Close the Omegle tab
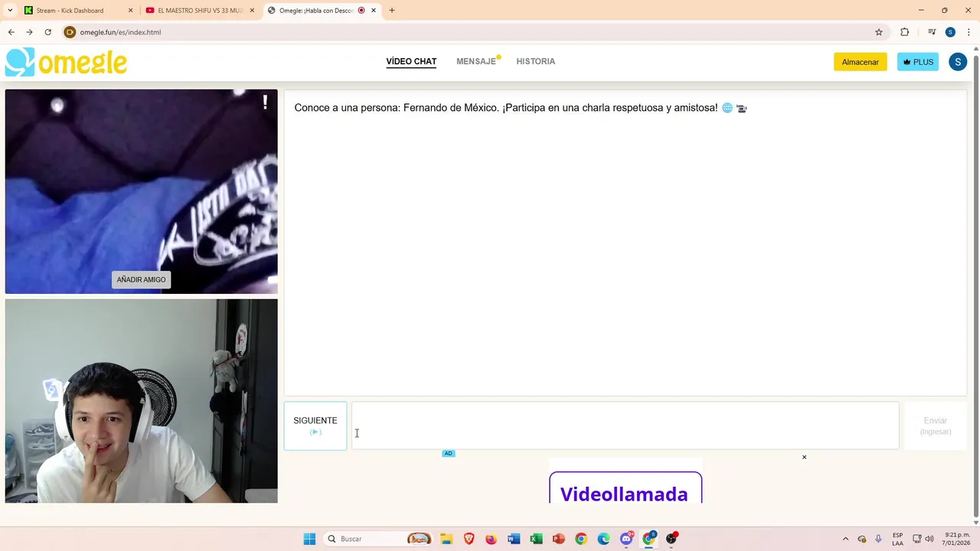980x551 pixels. point(374,11)
